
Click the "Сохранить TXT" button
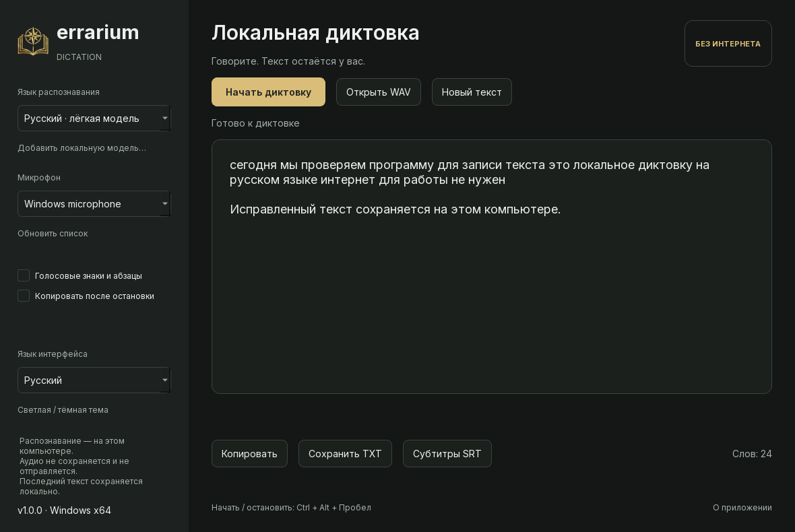click(x=345, y=453)
